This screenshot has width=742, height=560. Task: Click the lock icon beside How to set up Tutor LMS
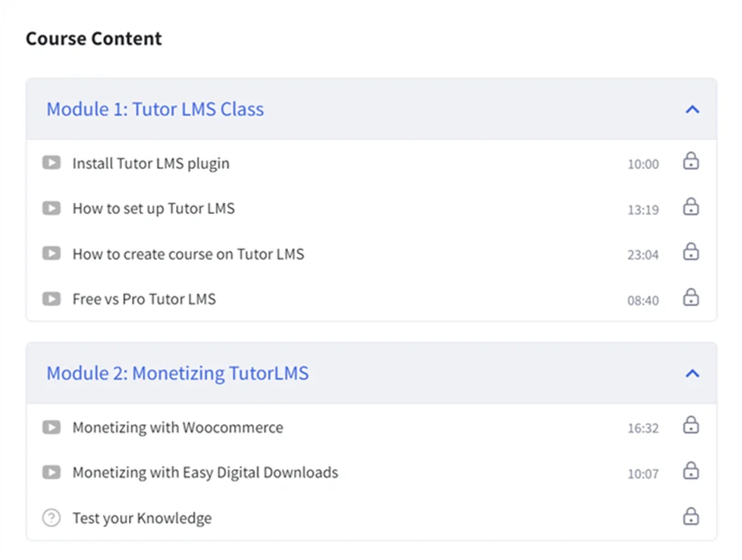690,206
